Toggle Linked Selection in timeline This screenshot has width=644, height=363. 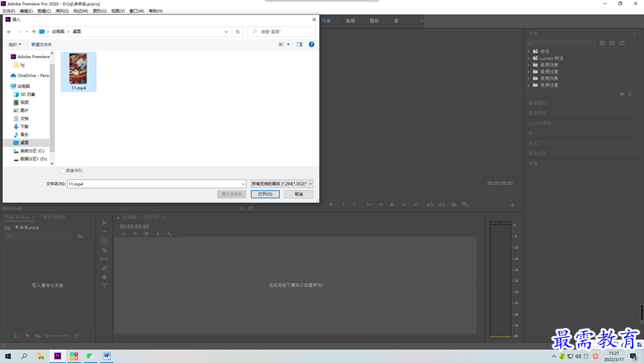[x=146, y=234]
